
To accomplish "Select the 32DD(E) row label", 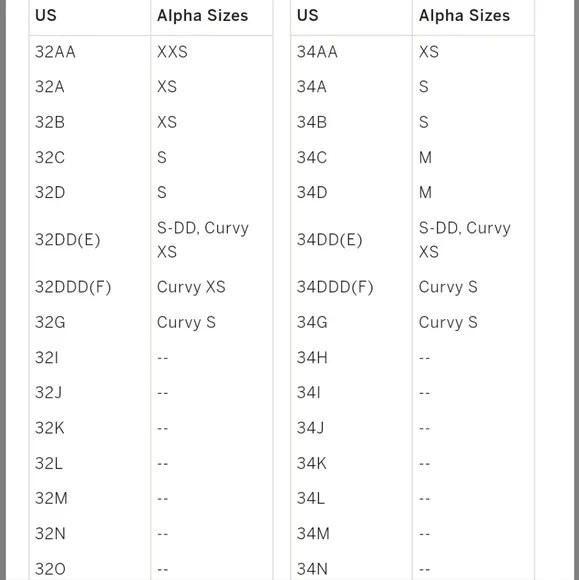I will tap(67, 240).
